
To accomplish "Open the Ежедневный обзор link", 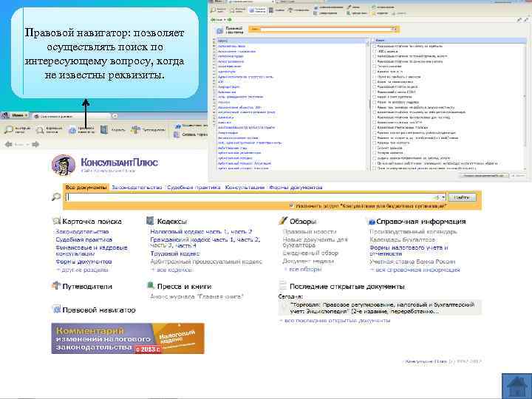I will (310, 253).
